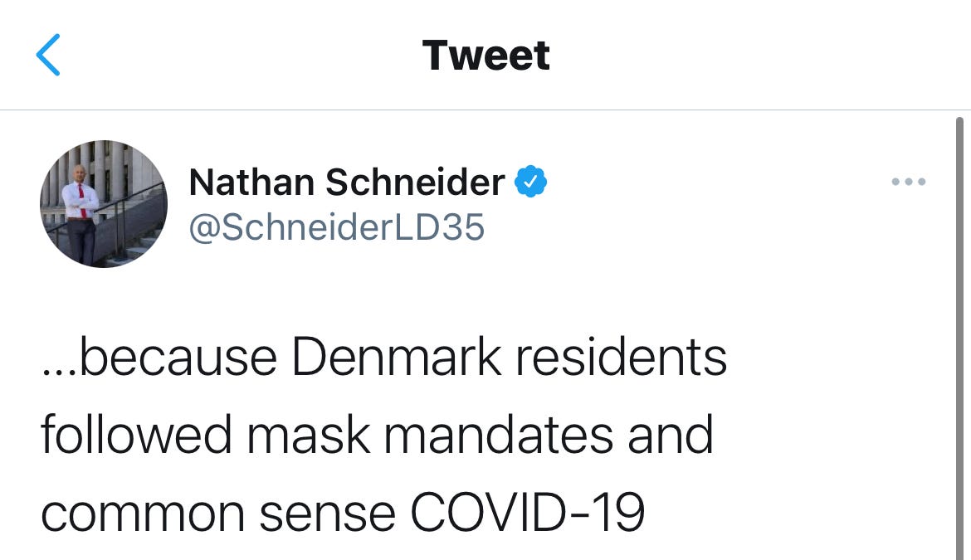This screenshot has width=971, height=560.
Task: Open the three-dot more options menu
Action: pyautogui.click(x=908, y=181)
